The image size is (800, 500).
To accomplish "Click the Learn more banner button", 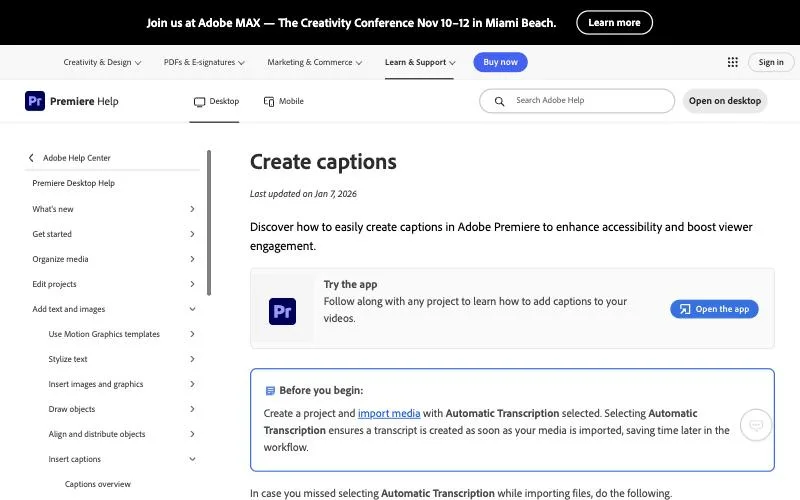I will point(614,22).
